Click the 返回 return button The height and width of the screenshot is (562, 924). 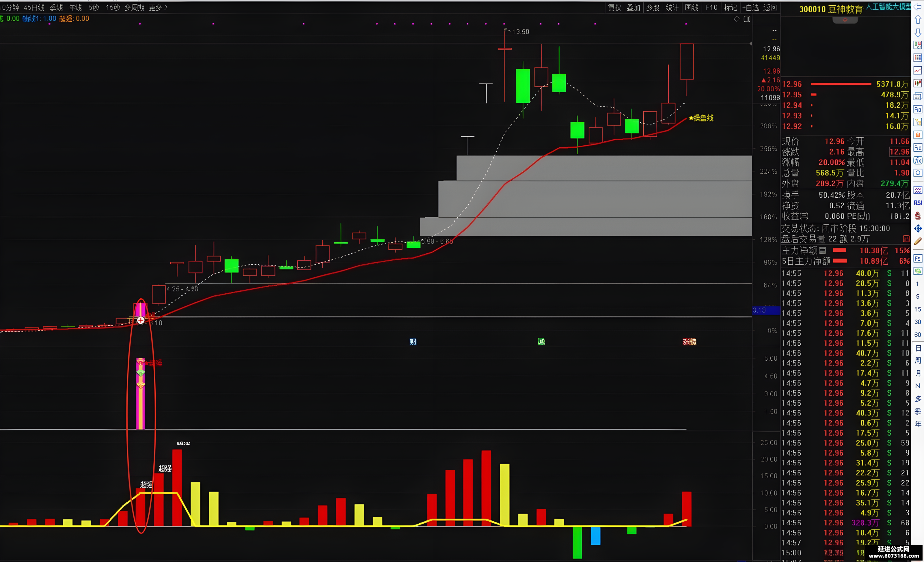coord(770,8)
